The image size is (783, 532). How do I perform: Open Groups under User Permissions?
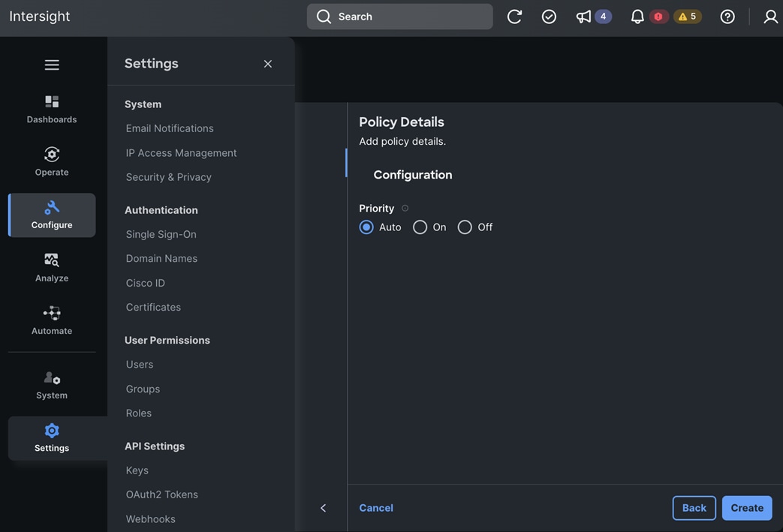coord(143,389)
